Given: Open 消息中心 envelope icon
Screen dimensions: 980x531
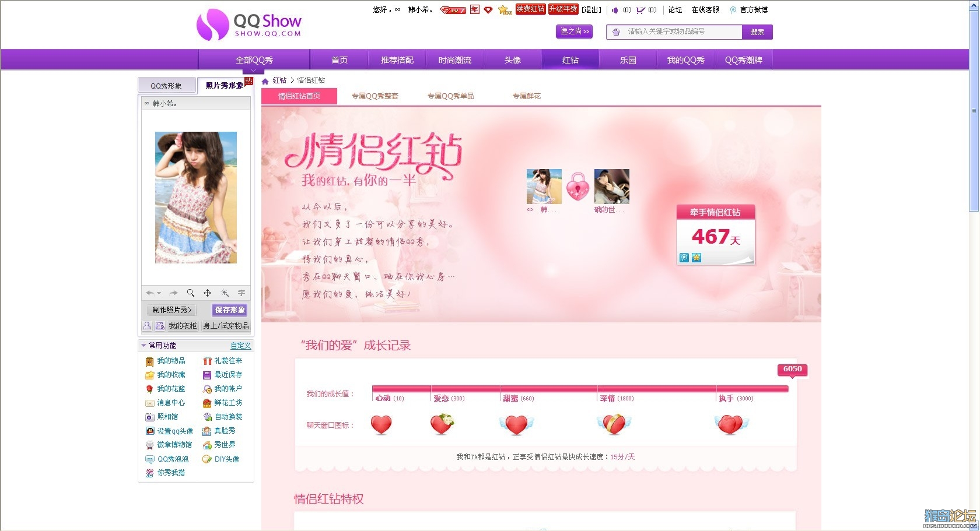Looking at the screenshot, I should [149, 403].
